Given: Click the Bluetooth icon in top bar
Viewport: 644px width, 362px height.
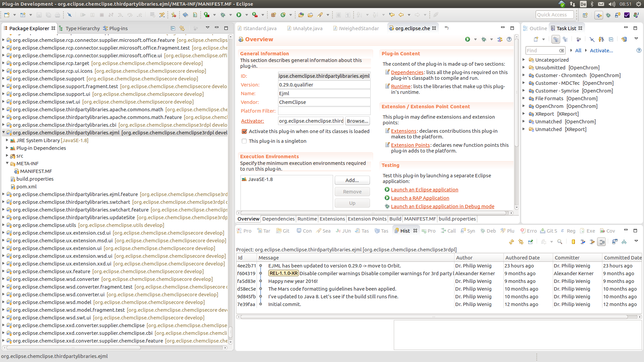Looking at the screenshot, I should [x=592, y=4].
